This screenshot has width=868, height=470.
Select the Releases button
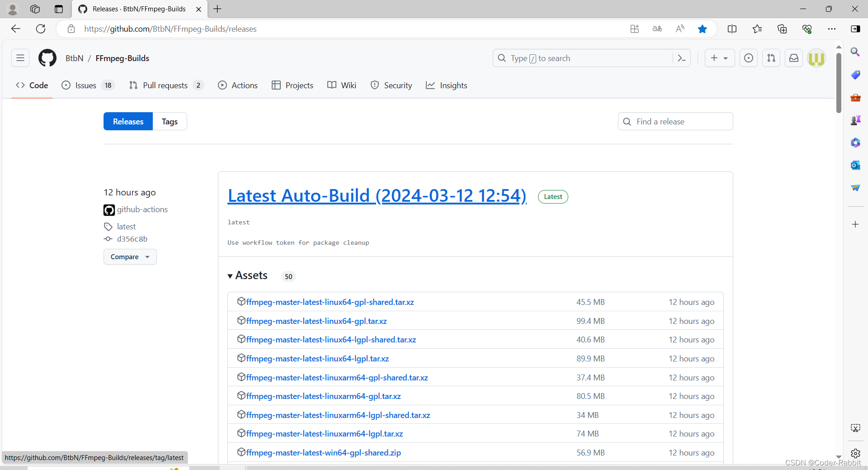click(x=128, y=121)
